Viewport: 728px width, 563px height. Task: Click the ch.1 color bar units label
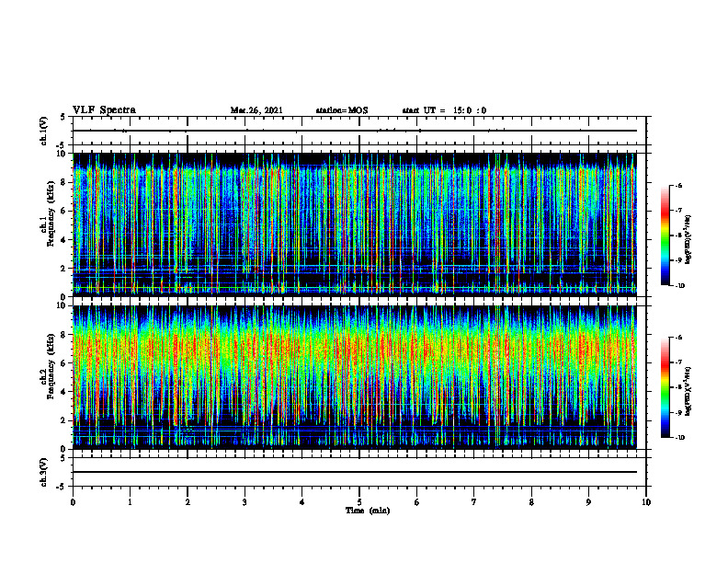(688, 240)
